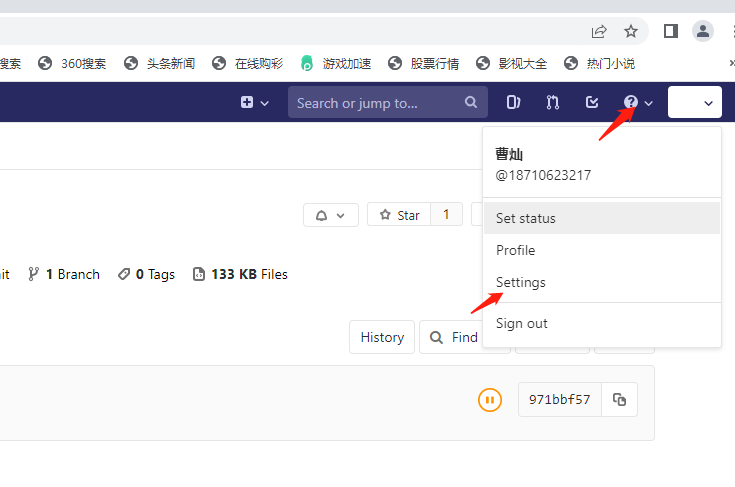
Task: Open the 影视大全 bookmark
Action: (x=511, y=63)
